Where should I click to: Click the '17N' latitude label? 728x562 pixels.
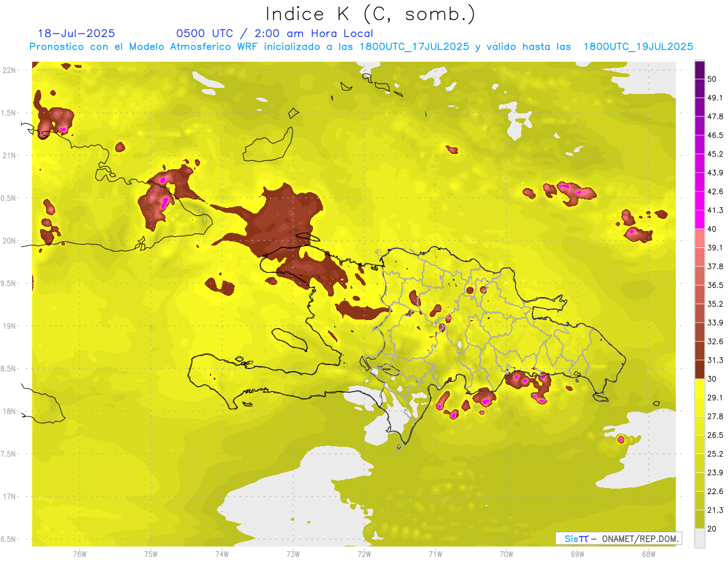point(9,497)
